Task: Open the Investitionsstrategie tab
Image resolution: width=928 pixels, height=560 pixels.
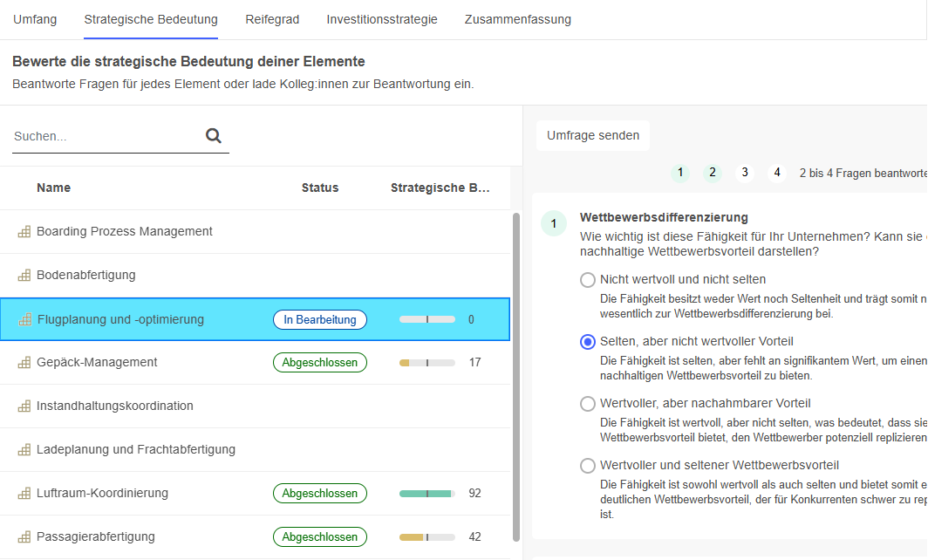Action: tap(382, 18)
